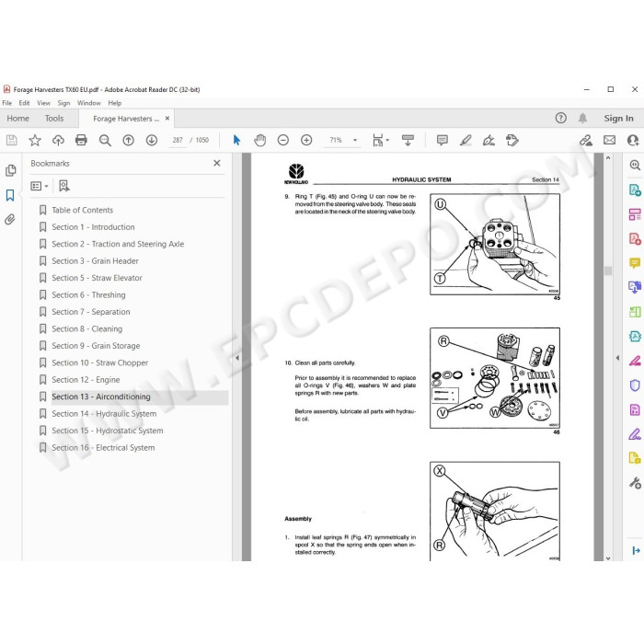644x644 pixels.
Task: Send file by email envelope
Action: pyautogui.click(x=609, y=141)
